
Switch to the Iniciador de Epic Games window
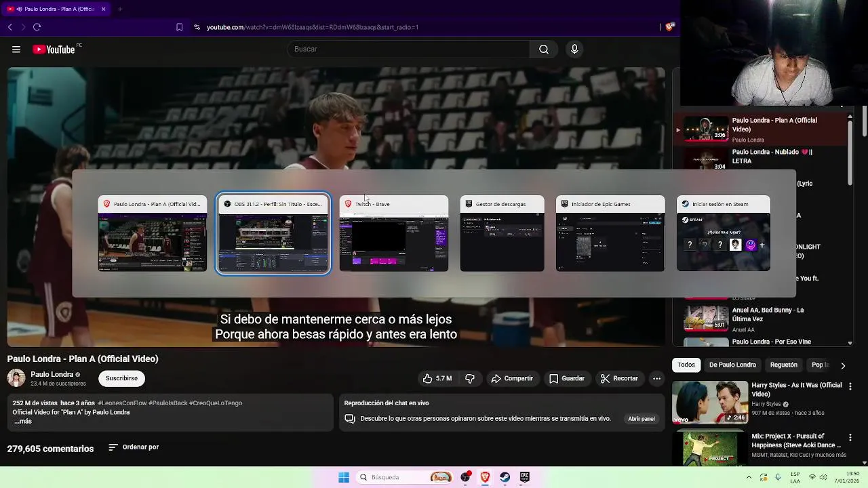(x=610, y=233)
